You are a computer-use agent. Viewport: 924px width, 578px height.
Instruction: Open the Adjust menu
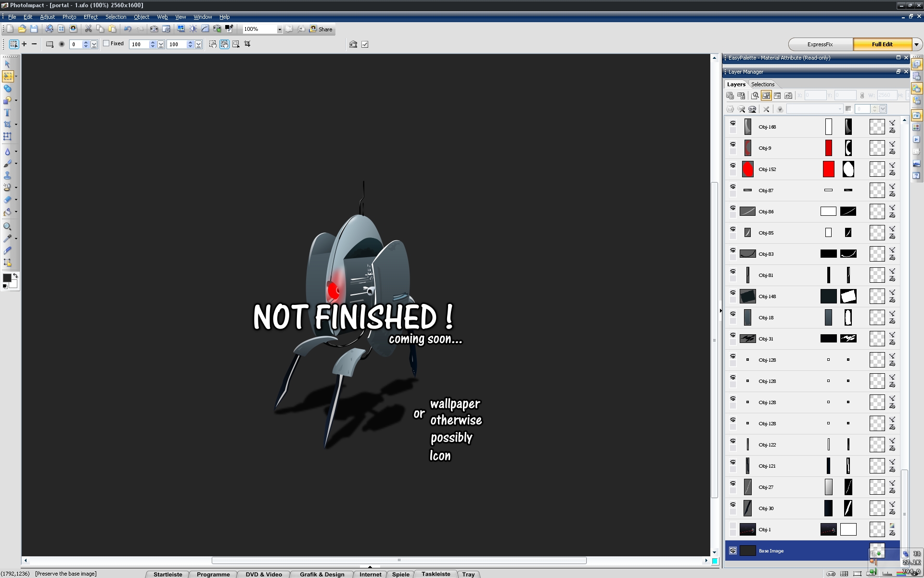[x=47, y=17]
